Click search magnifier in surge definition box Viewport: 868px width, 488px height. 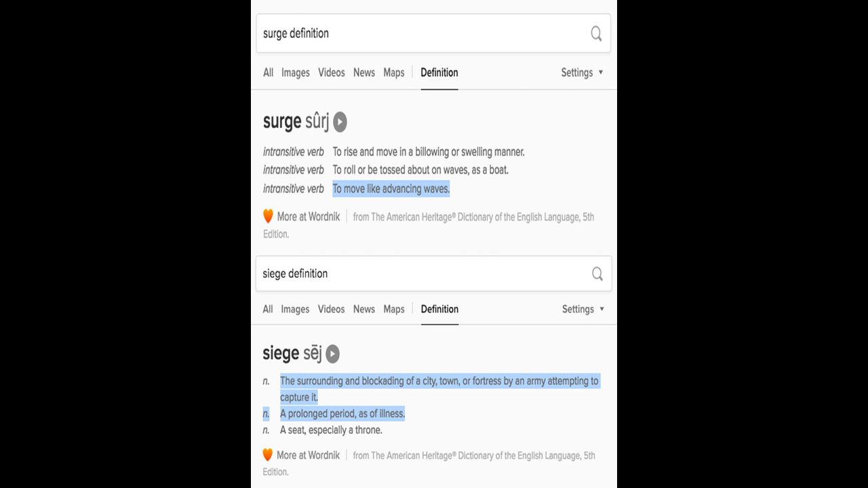596,34
